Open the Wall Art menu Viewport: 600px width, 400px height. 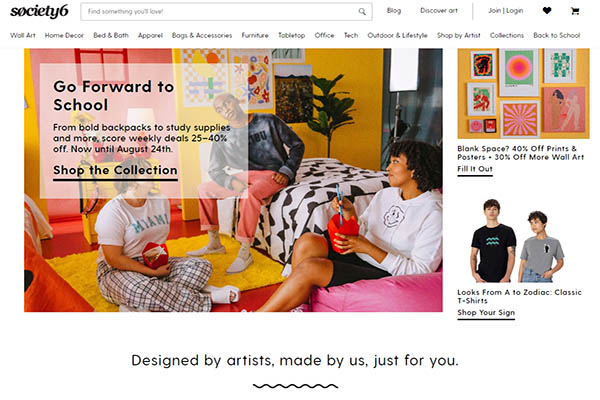click(23, 35)
